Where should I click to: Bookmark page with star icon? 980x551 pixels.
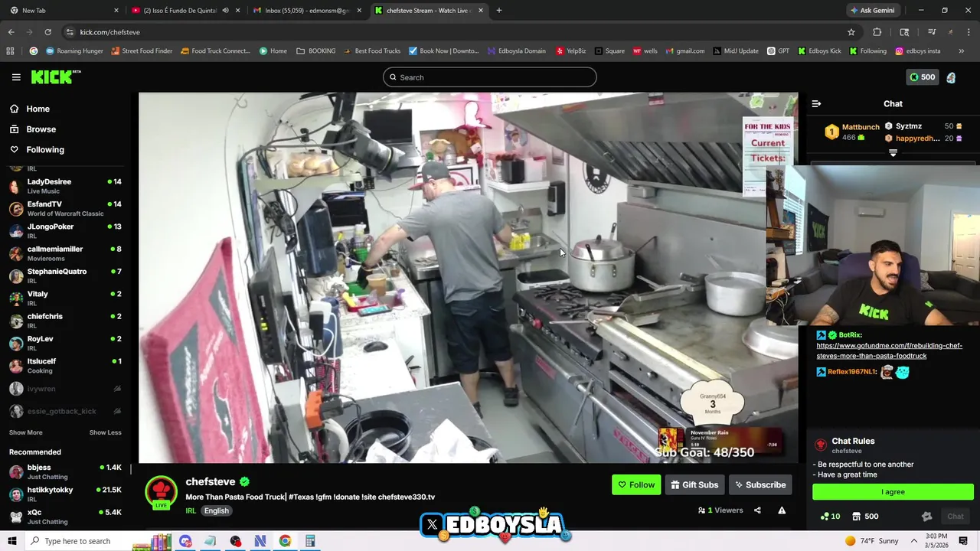pos(851,32)
